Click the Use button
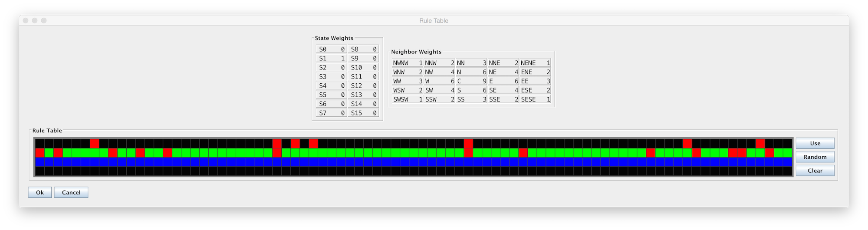The image size is (868, 230). pos(815,143)
